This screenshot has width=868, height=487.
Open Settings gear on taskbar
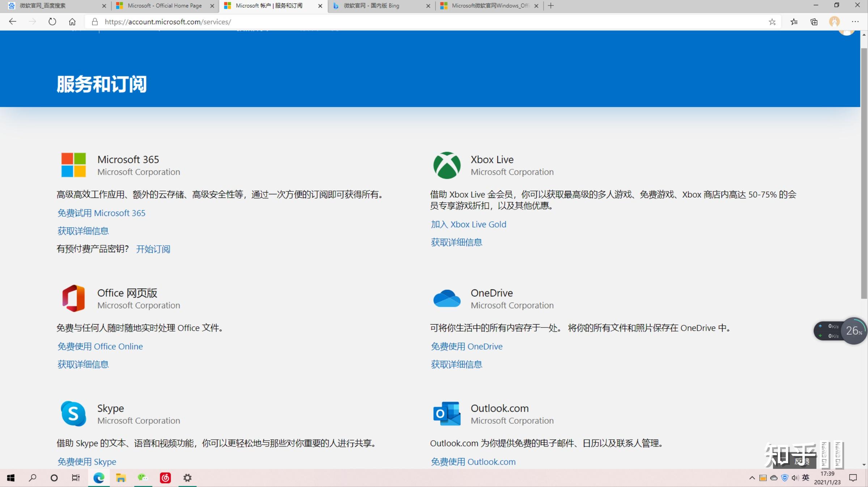point(187,478)
